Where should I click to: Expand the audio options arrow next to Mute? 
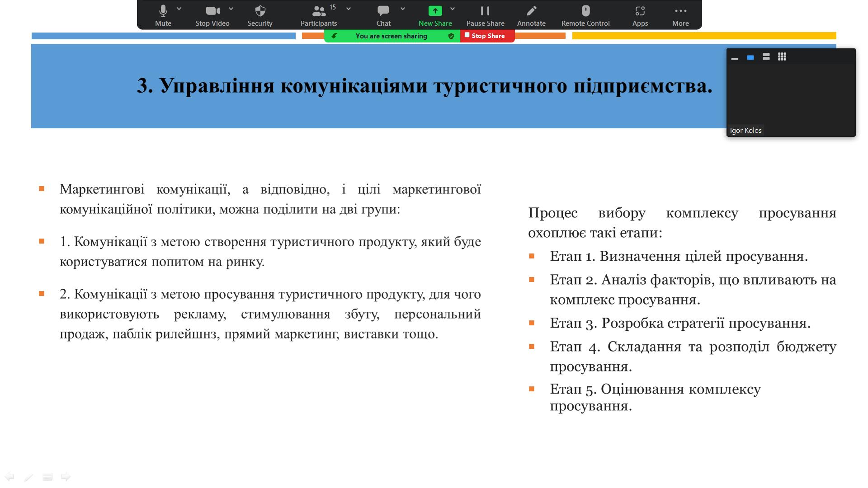179,9
